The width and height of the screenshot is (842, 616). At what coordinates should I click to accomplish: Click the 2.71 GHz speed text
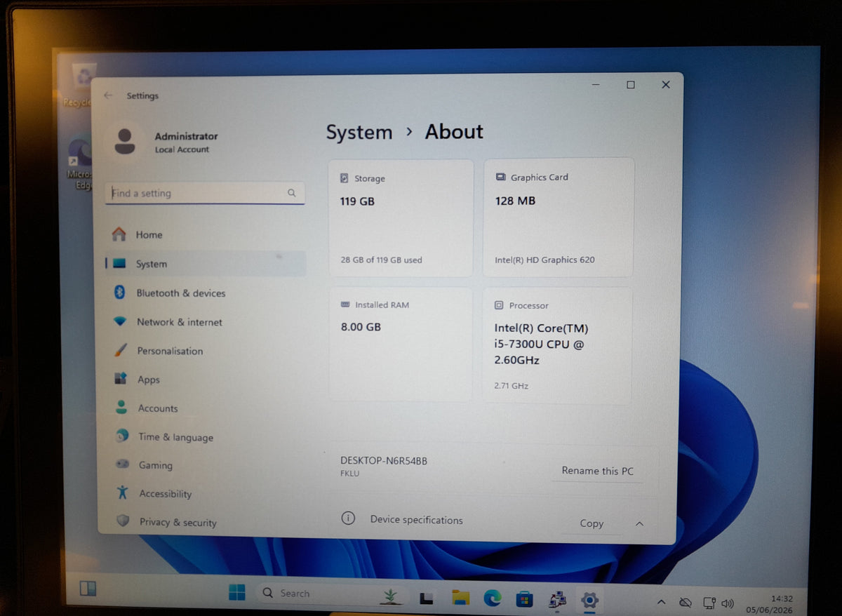pyautogui.click(x=512, y=386)
